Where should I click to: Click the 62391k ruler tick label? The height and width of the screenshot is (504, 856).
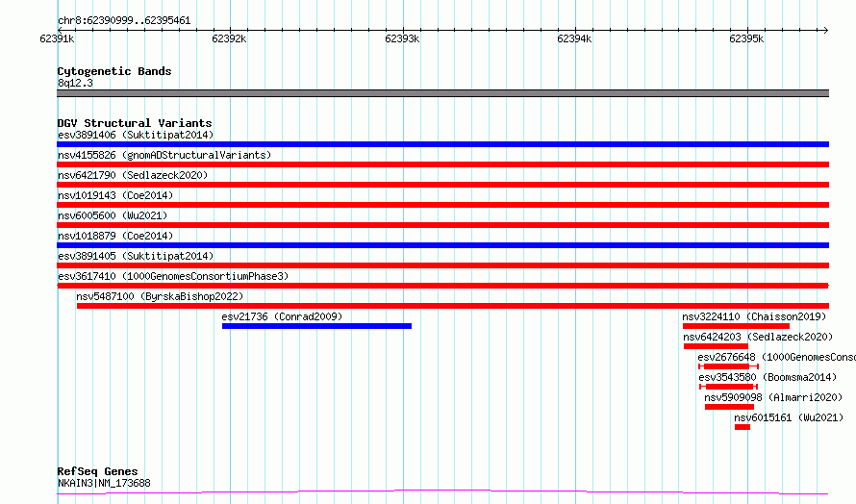[x=57, y=38]
